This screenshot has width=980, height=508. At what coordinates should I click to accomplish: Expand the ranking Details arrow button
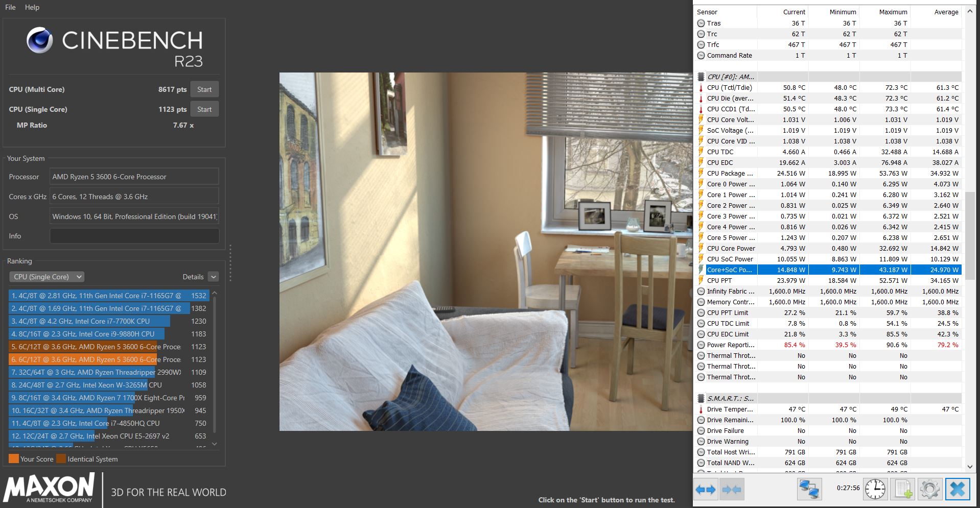click(x=214, y=277)
